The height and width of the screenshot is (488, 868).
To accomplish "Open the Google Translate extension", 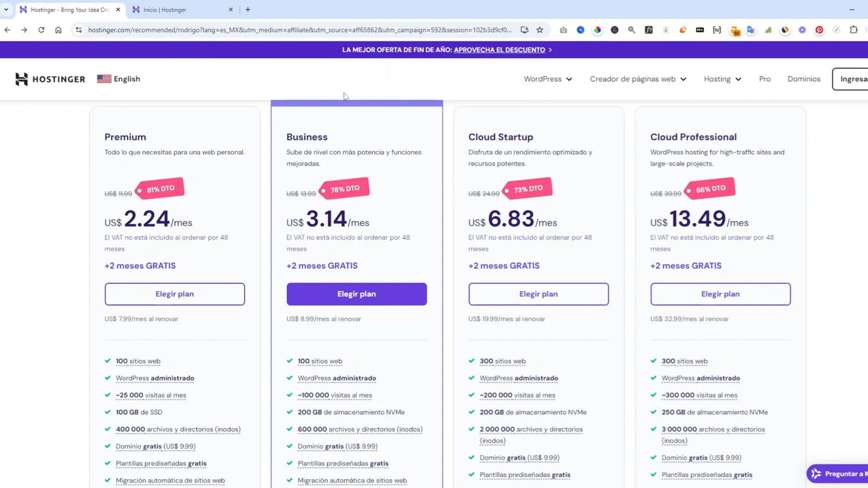I will click(751, 30).
